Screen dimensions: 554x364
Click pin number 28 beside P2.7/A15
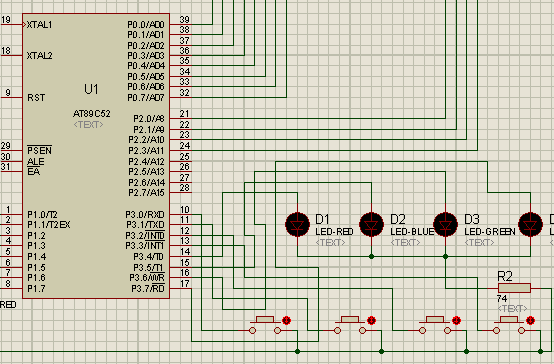(184, 188)
